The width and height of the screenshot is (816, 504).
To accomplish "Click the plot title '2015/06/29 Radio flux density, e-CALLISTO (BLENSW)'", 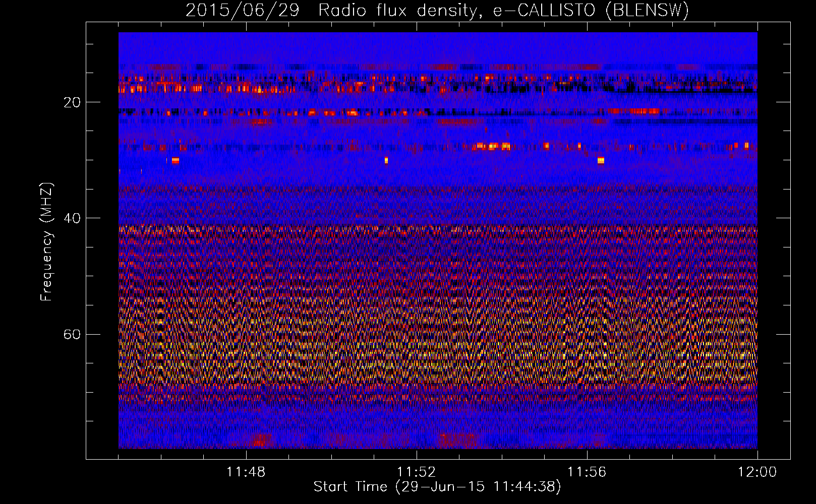I will click(x=437, y=10).
